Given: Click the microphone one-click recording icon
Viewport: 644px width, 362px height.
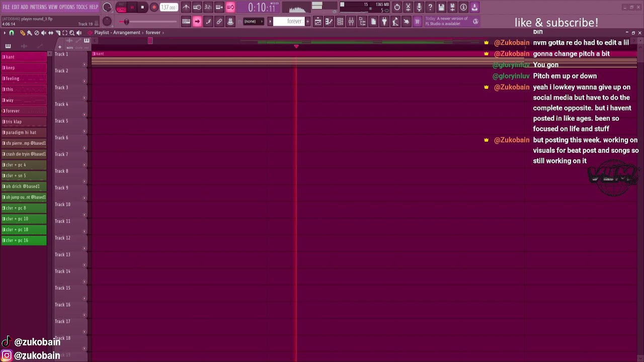Looking at the screenshot, I should 419,7.
